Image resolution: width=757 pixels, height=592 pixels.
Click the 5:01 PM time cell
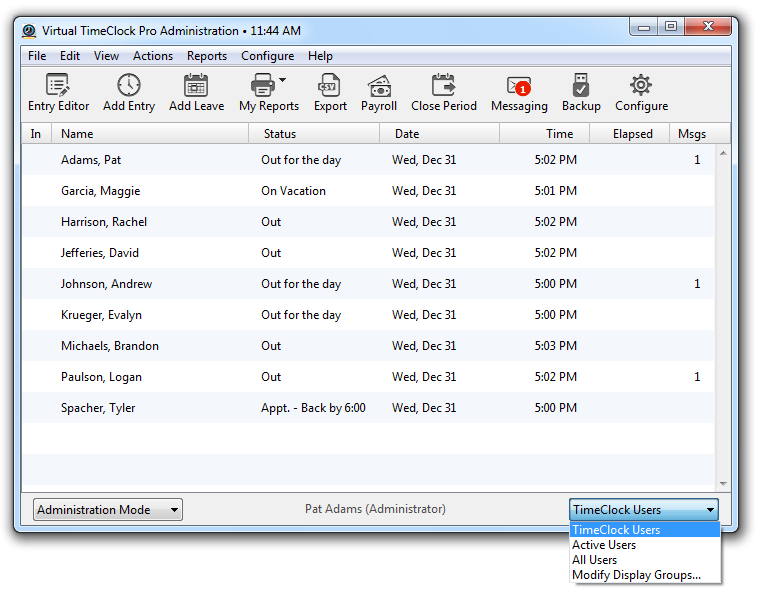point(555,191)
